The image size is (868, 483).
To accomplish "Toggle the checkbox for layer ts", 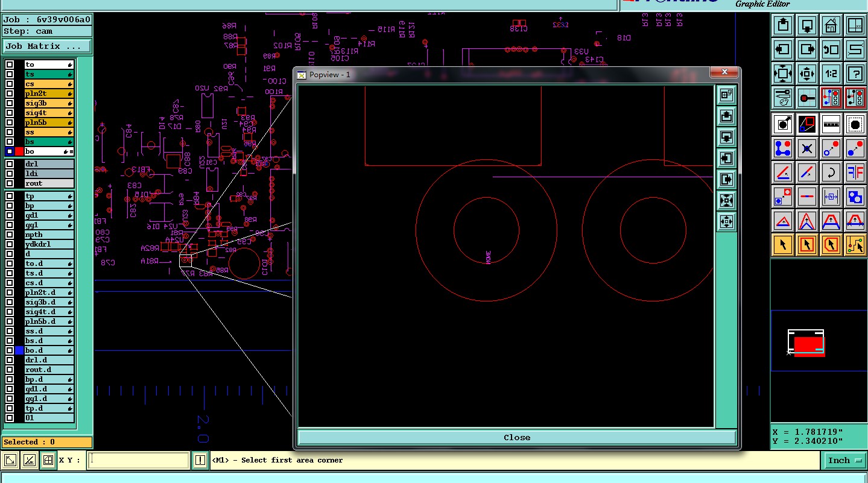I will coord(10,74).
